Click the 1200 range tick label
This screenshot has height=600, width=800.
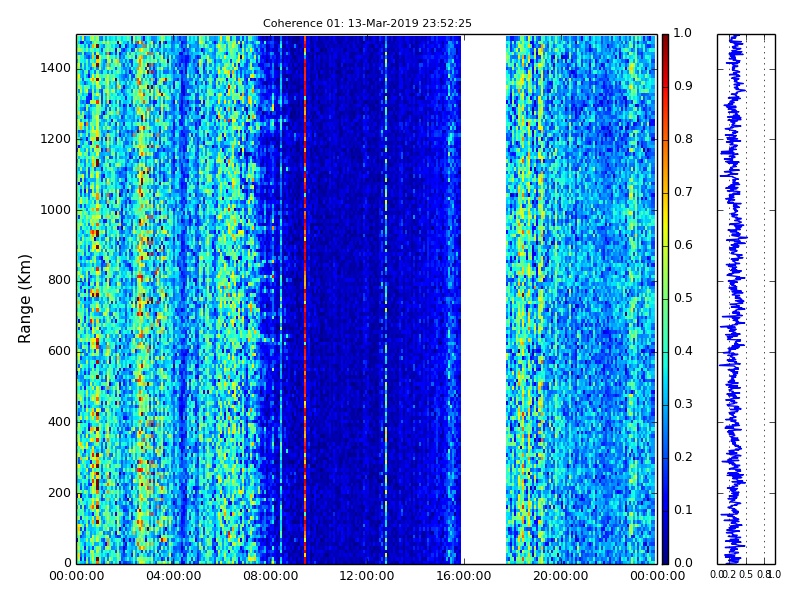click(56, 139)
